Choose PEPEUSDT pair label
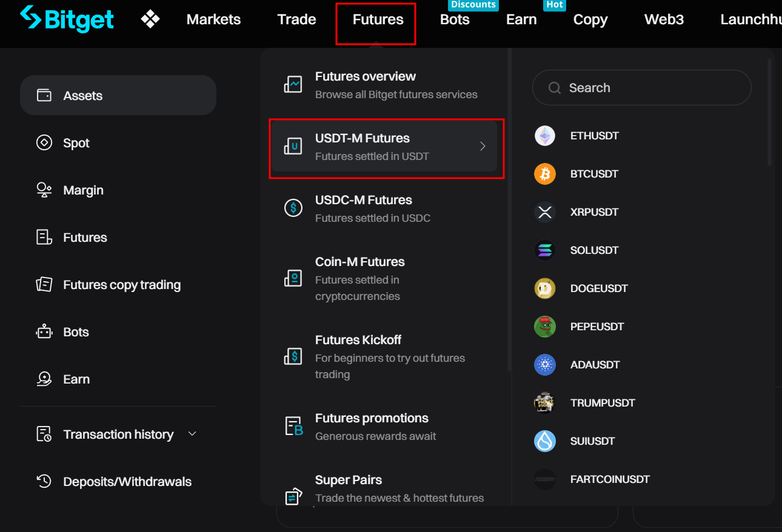 point(597,327)
